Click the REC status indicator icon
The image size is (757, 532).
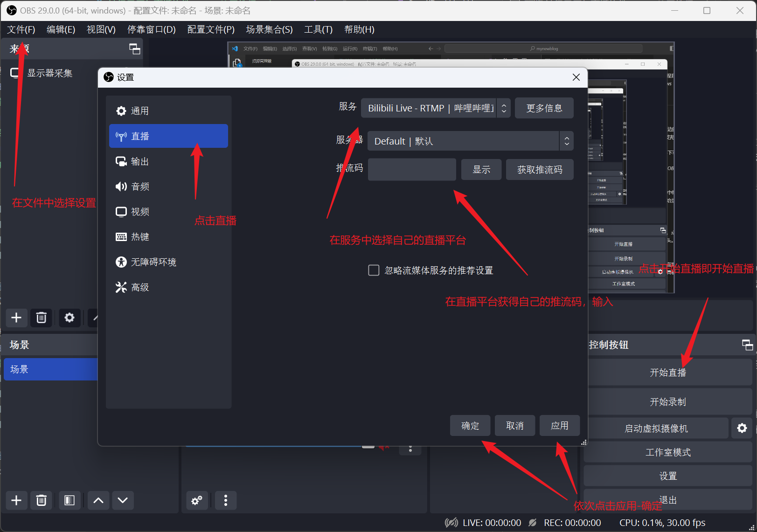(533, 523)
